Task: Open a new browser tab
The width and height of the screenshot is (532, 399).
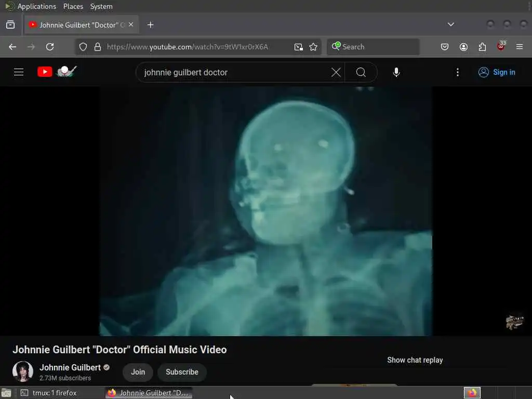Action: (151, 25)
